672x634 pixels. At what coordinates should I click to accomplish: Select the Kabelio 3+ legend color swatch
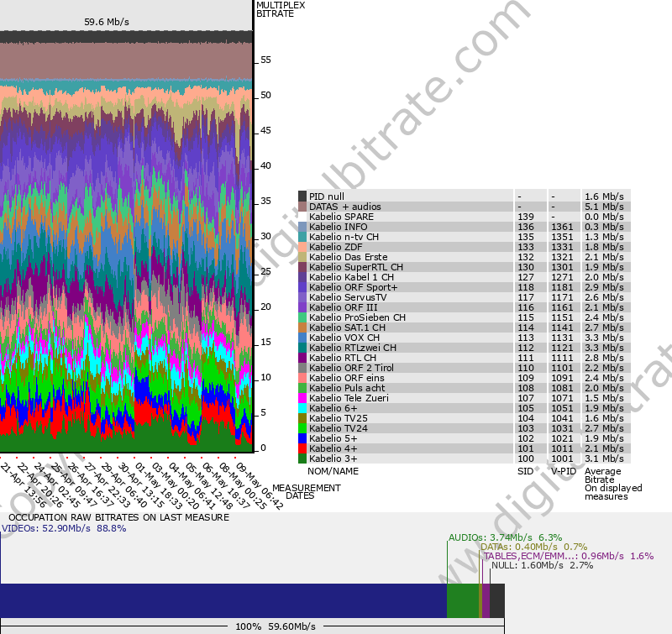[302, 458]
